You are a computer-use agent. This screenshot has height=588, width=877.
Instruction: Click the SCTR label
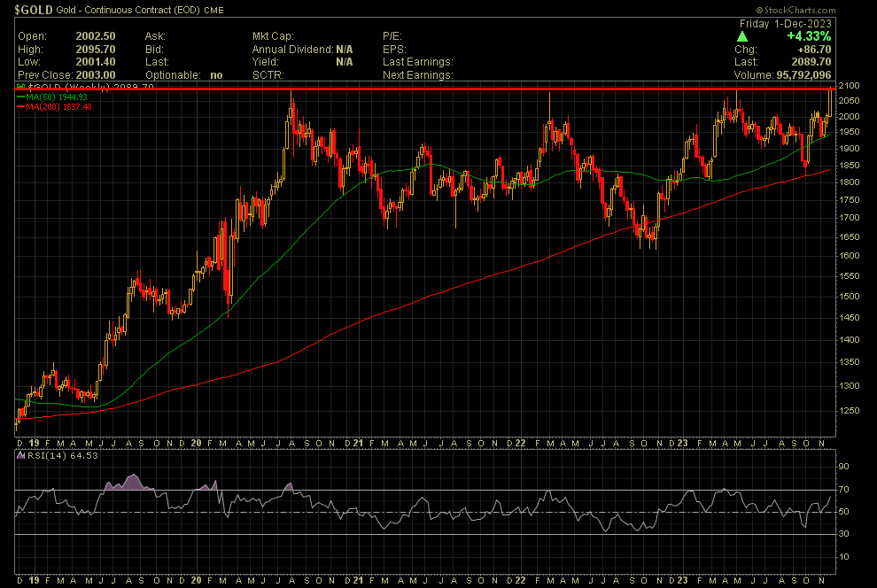pos(268,75)
